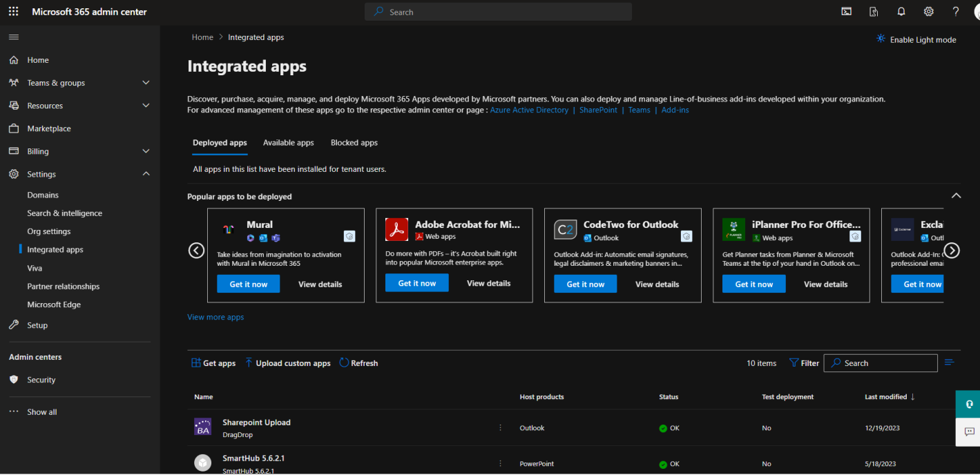Viewport: 980px width, 475px height.
Task: Click next arrow in popular apps carousel
Action: [x=952, y=251]
